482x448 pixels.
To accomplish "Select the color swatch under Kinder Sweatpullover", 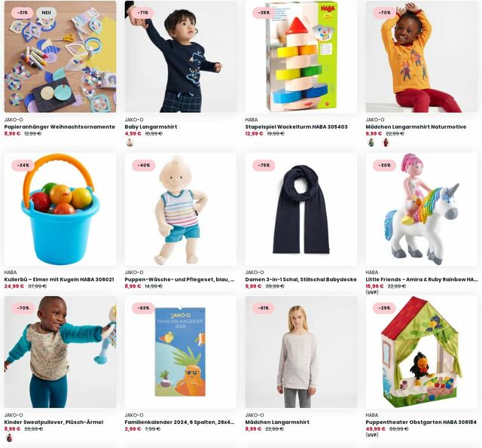I will click(x=10, y=437).
